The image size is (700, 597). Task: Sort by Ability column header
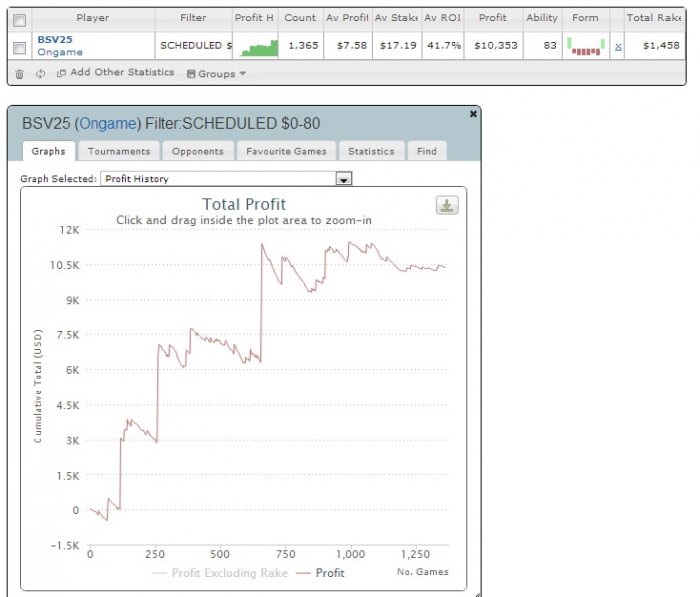[542, 18]
